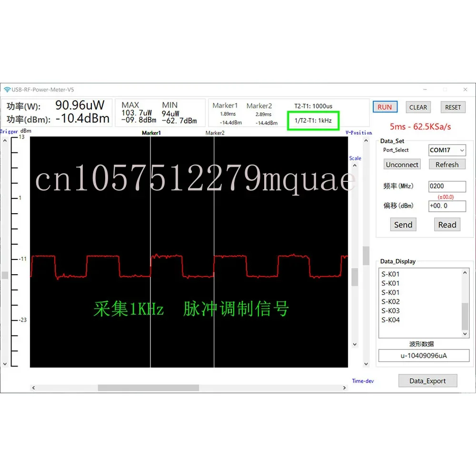
Task: Click the Read button
Action: (x=447, y=225)
